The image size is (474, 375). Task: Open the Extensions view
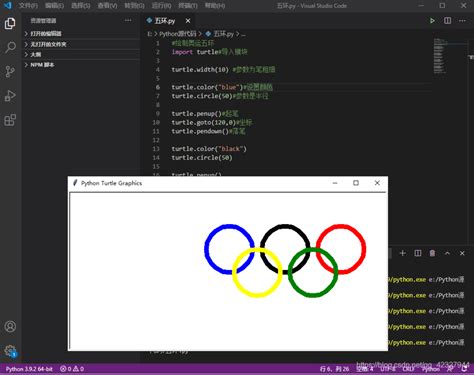click(x=10, y=120)
